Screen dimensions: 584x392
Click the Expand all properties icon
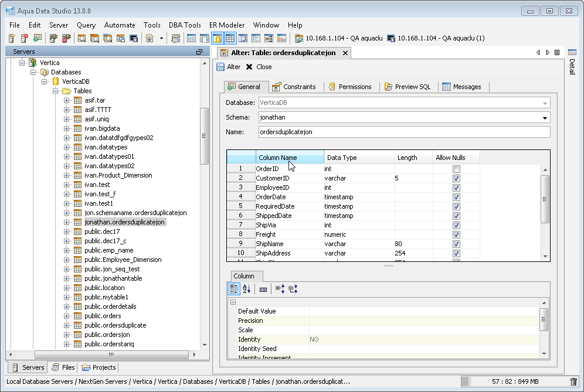(x=280, y=289)
